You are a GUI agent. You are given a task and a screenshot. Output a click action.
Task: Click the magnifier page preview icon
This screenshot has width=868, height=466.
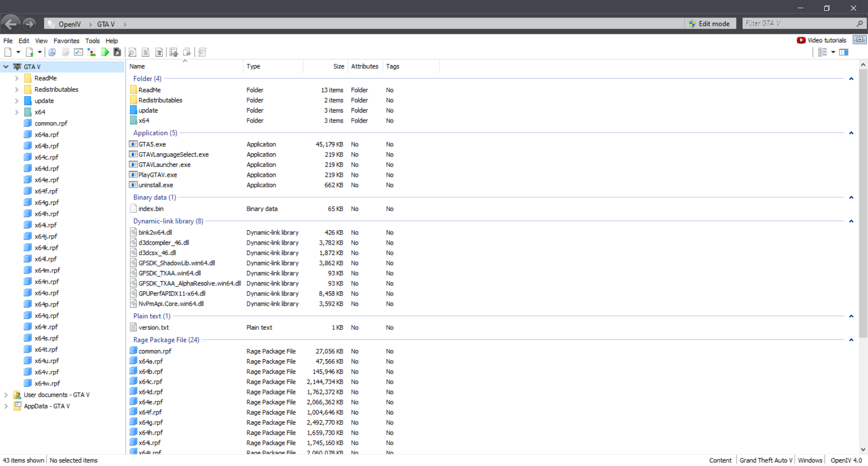[132, 52]
